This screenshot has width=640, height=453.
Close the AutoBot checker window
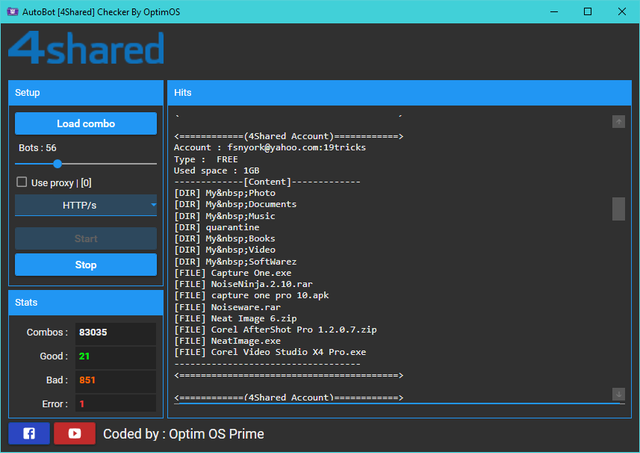pos(622,11)
